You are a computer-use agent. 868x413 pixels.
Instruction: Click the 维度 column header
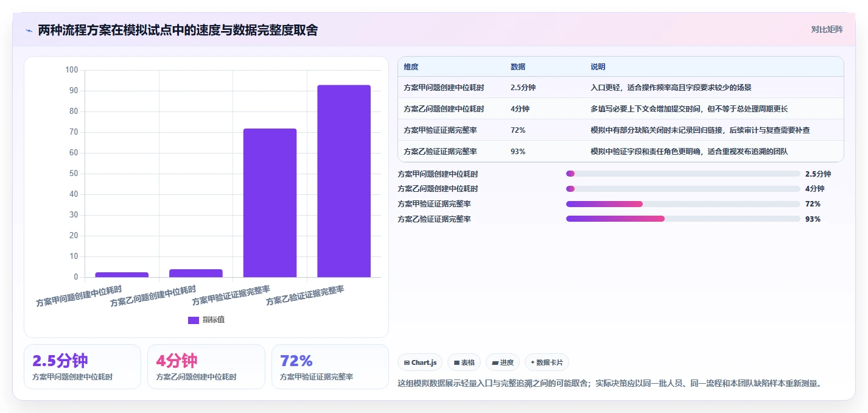tap(411, 67)
